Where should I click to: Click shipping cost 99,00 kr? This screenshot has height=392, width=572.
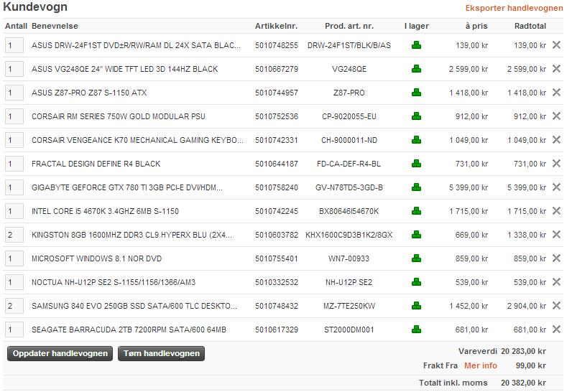pyautogui.click(x=531, y=365)
